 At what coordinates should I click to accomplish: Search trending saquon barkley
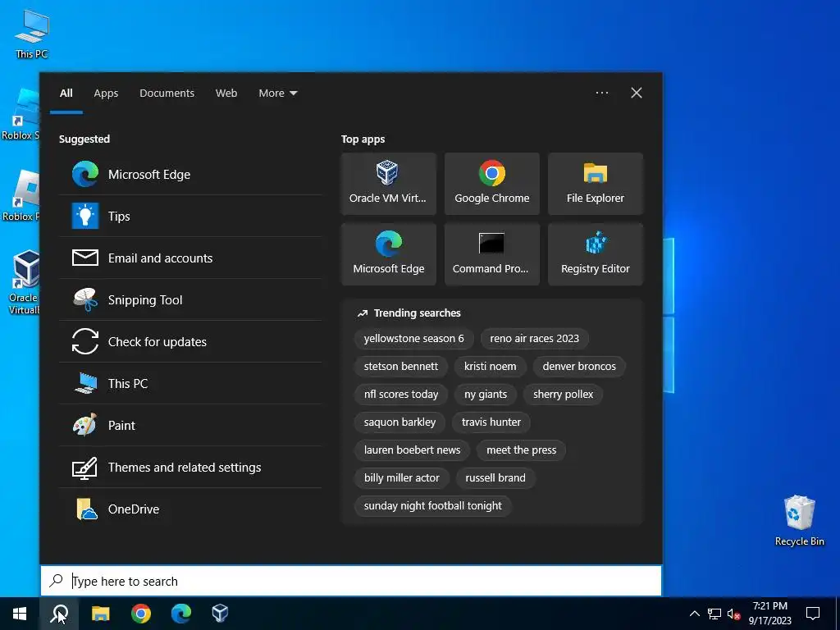coord(399,422)
